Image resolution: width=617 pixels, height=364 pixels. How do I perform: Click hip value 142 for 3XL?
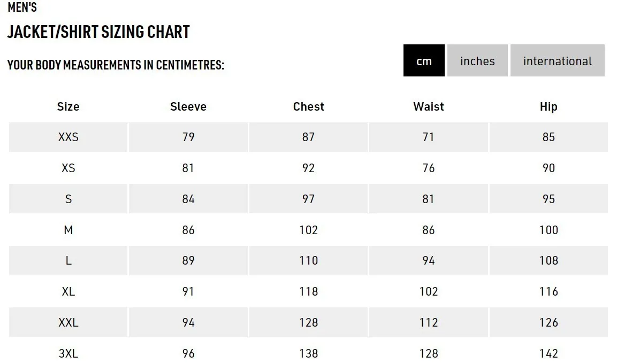coord(549,353)
